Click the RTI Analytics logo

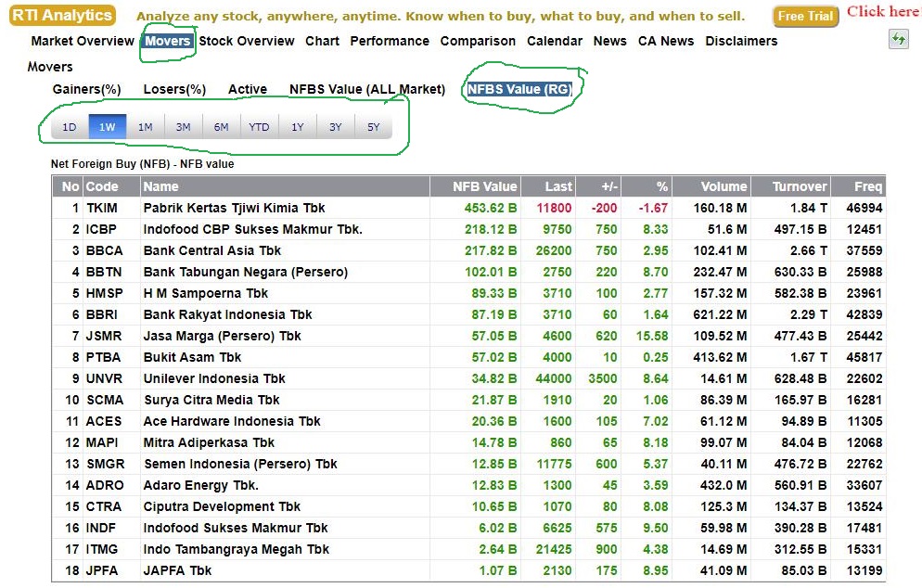coord(62,15)
